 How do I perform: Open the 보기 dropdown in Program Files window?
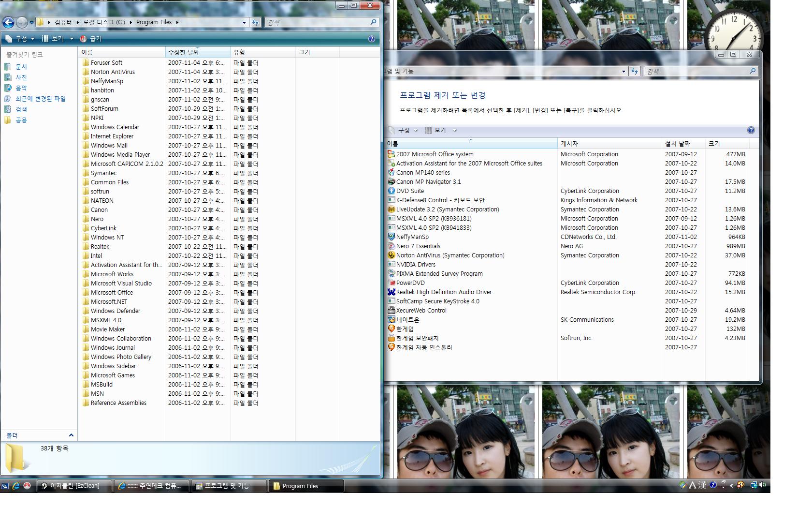[x=72, y=39]
